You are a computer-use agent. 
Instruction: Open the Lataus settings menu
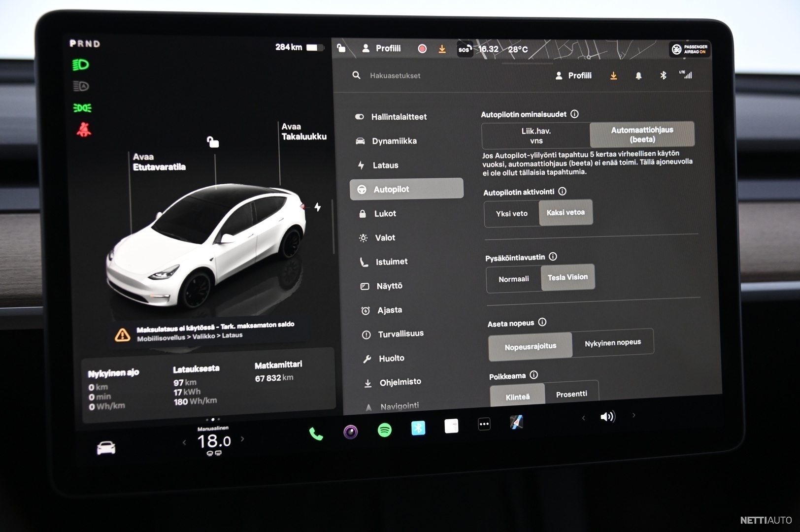click(x=385, y=166)
